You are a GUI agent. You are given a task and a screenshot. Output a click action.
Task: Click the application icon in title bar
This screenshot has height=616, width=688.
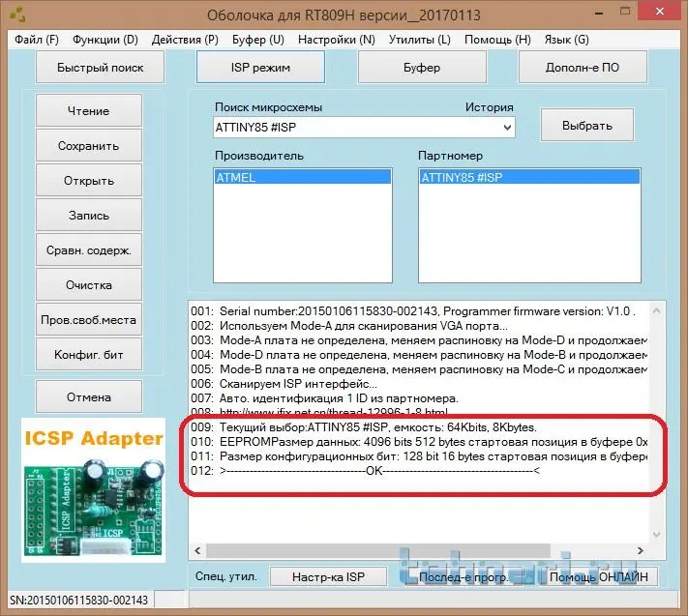18,15
